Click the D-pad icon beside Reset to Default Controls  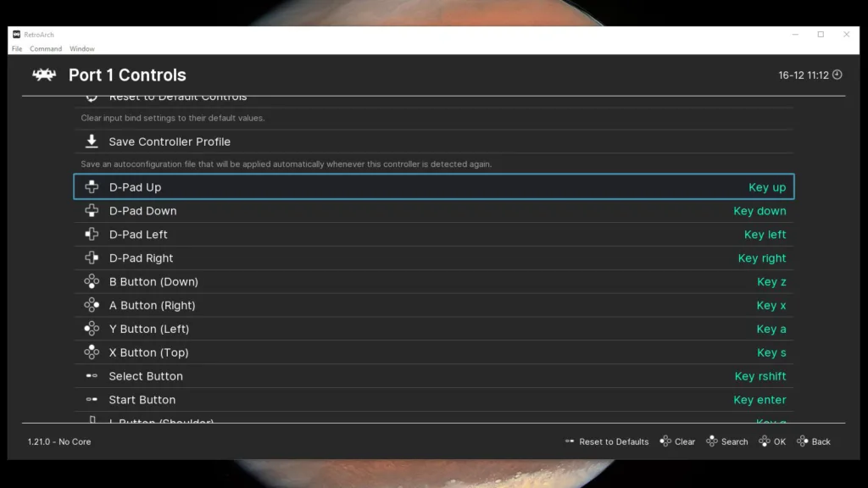tap(92, 97)
